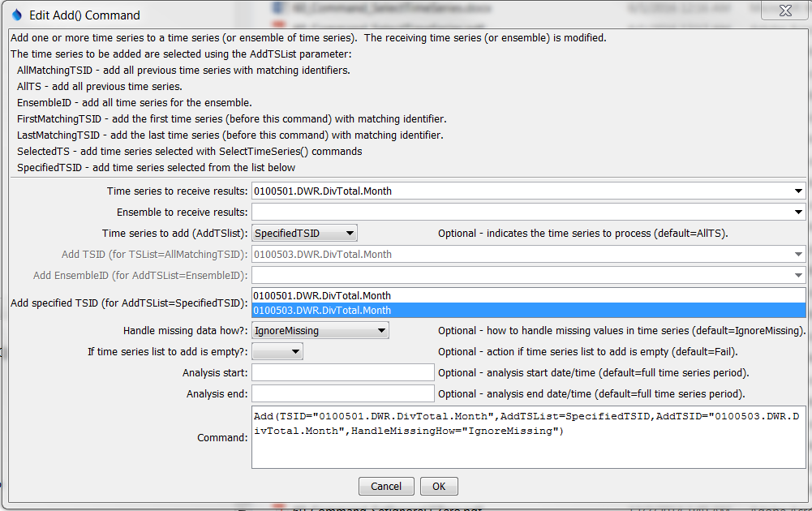Open 'If time series list to add is empty?' dropdown
The width and height of the screenshot is (812, 511).
[277, 351]
